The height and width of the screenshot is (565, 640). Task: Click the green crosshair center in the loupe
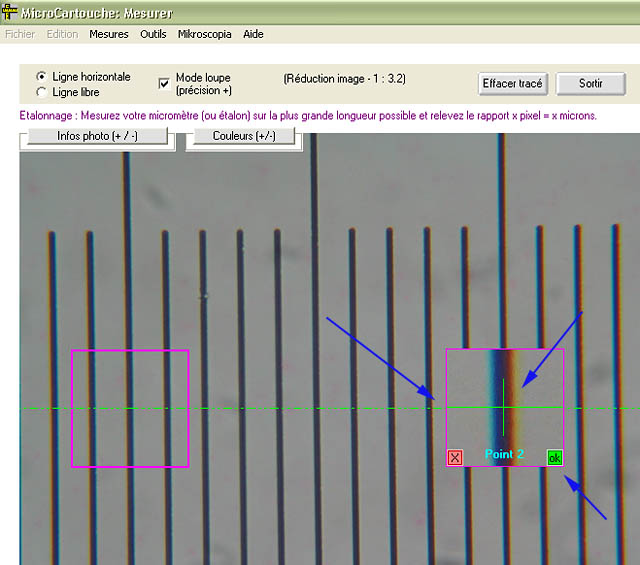pyautogui.click(x=504, y=407)
